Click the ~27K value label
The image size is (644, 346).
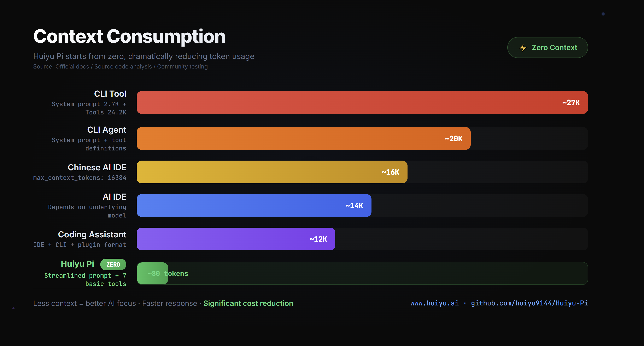571,103
